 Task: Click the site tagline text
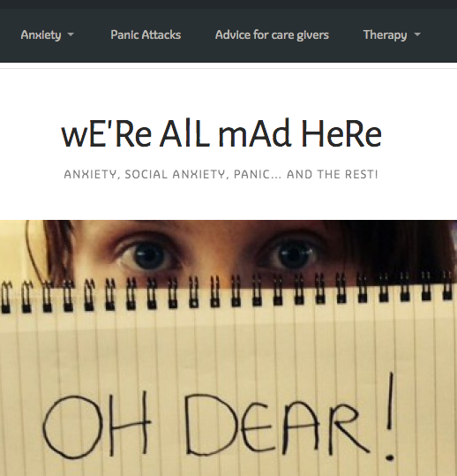(x=221, y=174)
